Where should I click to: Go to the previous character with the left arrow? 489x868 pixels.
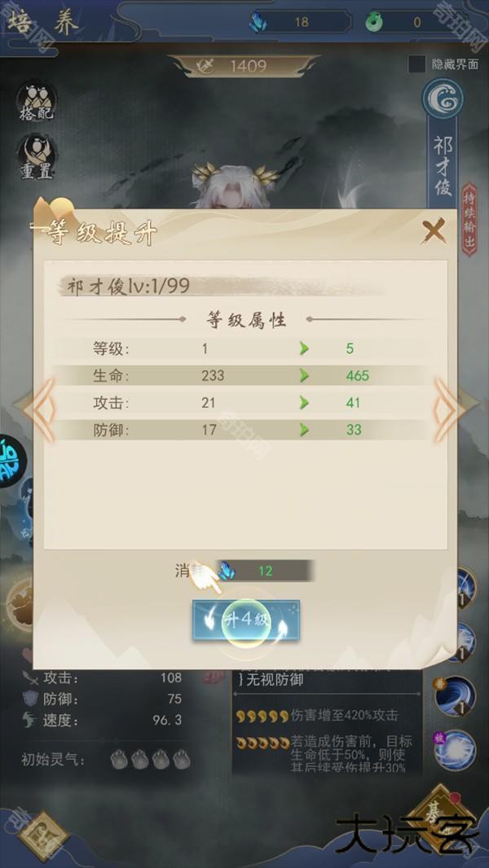point(42,410)
